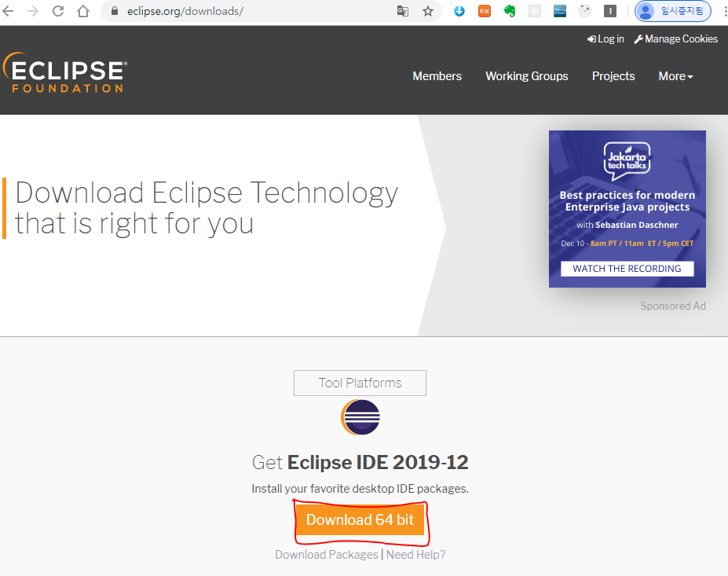
Task: Reload the page with the refresh icon
Action: [x=58, y=11]
